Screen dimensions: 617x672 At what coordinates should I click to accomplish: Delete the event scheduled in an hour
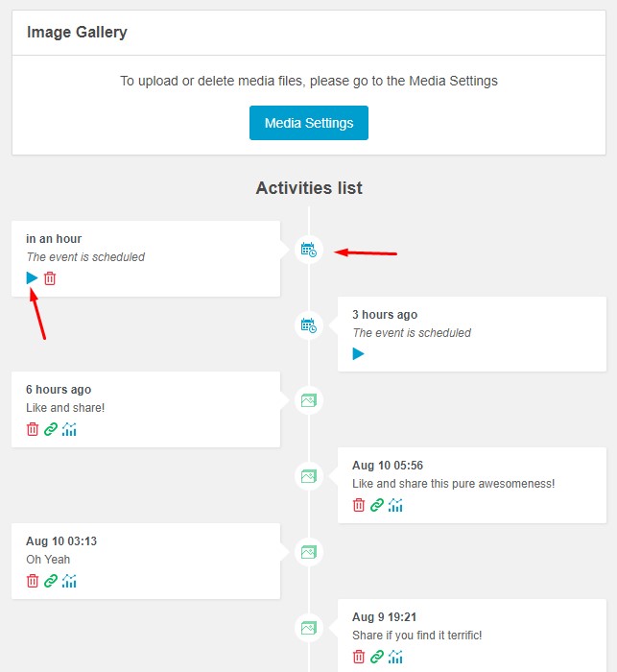click(50, 278)
